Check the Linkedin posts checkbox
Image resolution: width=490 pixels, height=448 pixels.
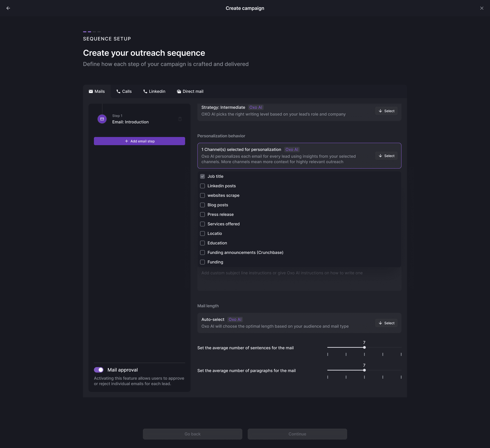click(202, 186)
